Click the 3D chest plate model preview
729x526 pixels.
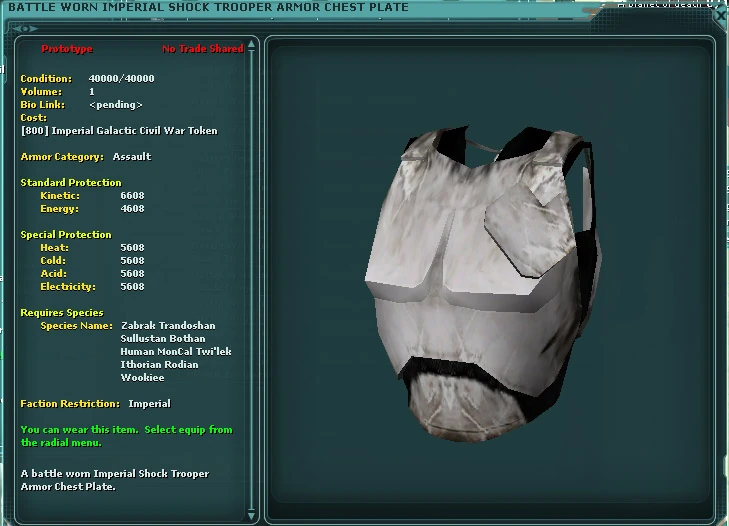[484, 284]
